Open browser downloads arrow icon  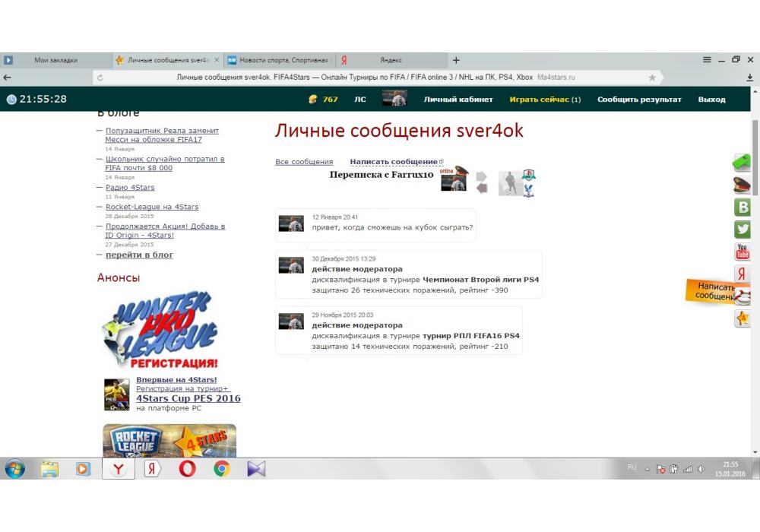[750, 78]
